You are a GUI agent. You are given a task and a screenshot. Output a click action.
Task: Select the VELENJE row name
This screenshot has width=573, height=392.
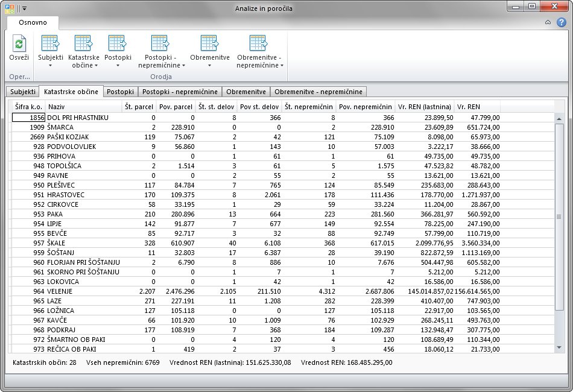pos(60,291)
